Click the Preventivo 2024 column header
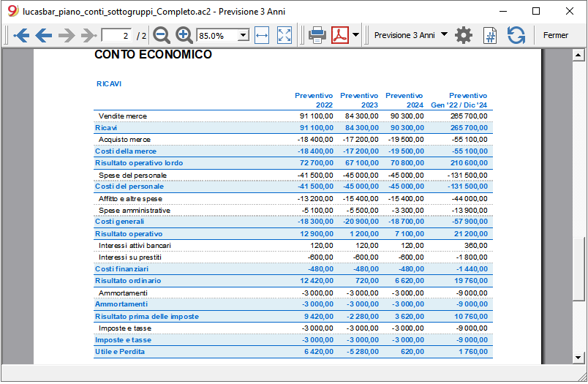 pos(404,100)
